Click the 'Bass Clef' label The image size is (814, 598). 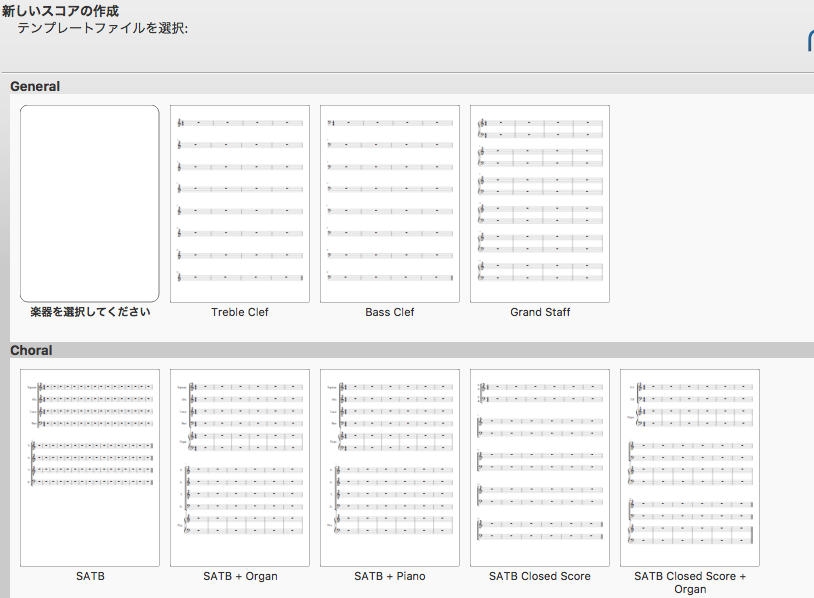(x=390, y=312)
